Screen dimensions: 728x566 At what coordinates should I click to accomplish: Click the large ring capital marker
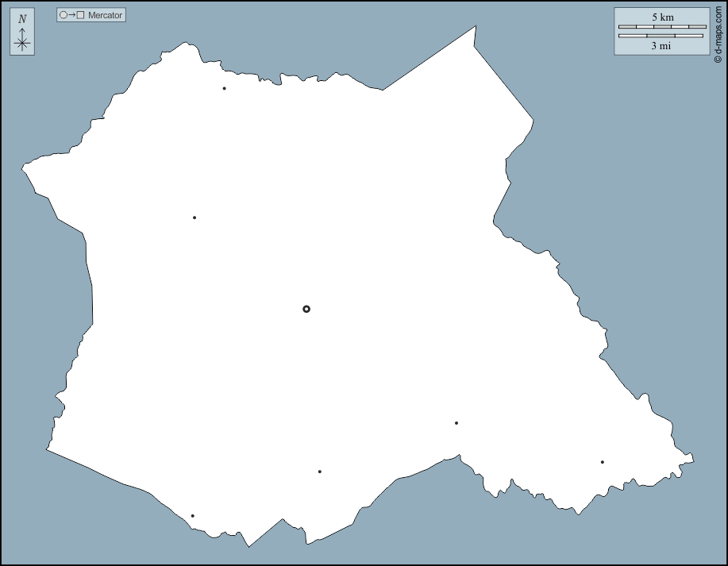click(x=306, y=309)
